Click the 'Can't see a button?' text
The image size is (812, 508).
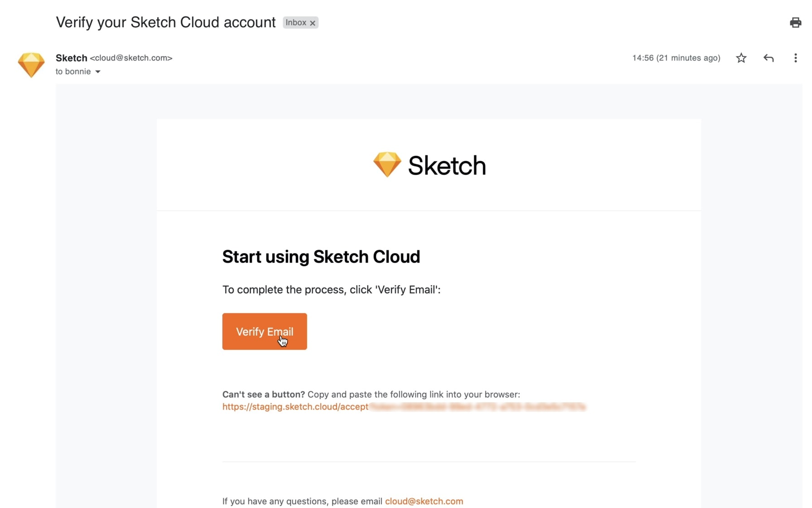pos(263,395)
